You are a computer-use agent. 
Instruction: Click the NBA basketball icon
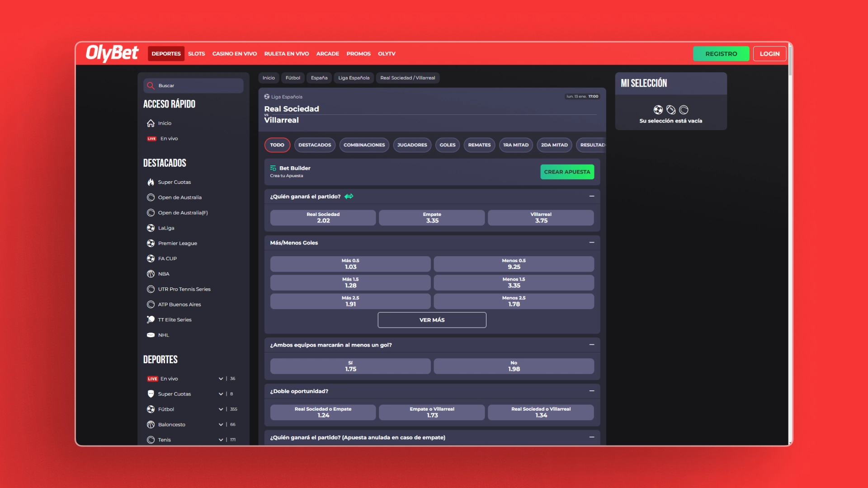(x=151, y=274)
